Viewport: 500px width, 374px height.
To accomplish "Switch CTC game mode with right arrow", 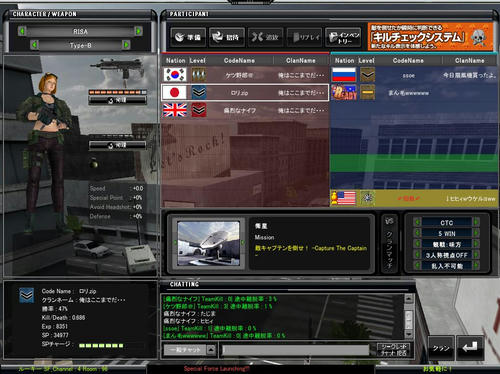I will (x=476, y=222).
